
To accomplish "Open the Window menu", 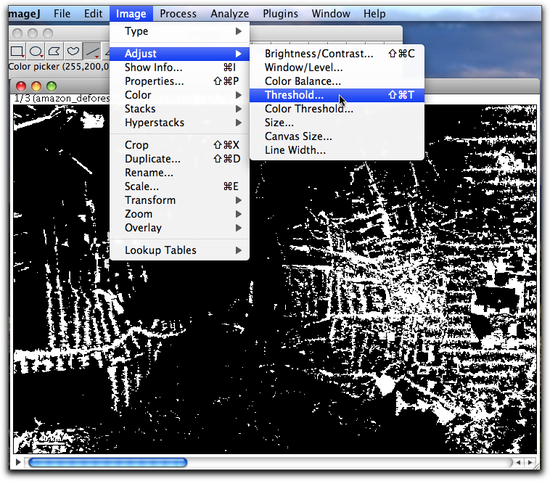I will pyautogui.click(x=331, y=14).
